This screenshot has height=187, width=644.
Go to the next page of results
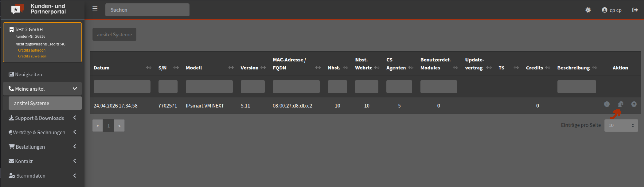[119, 126]
